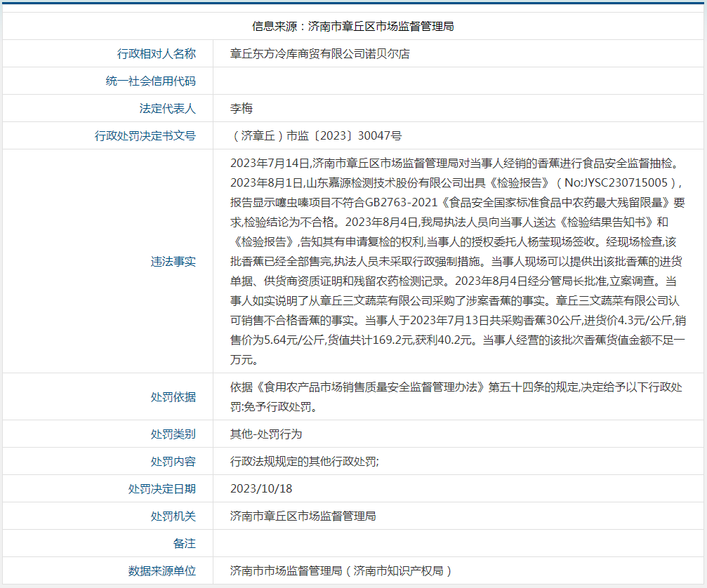Click the label '法定代表人'
Image resolution: width=707 pixels, height=588 pixels.
(168, 109)
